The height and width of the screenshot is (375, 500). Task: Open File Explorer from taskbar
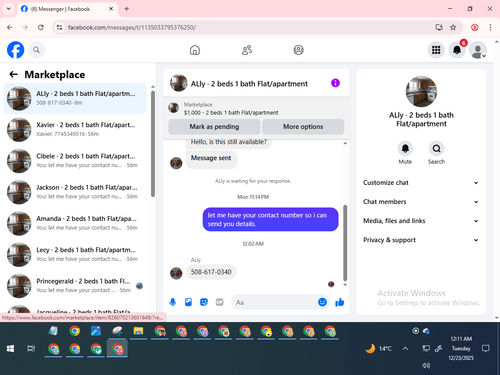tap(138, 331)
